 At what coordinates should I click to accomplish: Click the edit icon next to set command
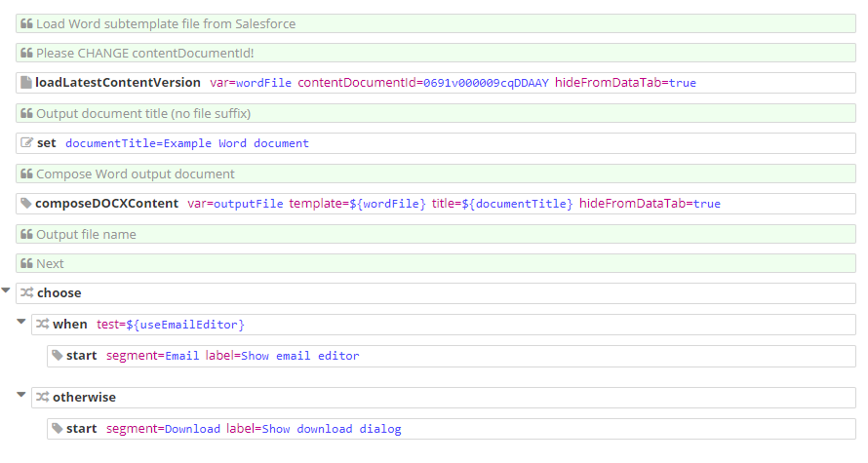pos(27,143)
